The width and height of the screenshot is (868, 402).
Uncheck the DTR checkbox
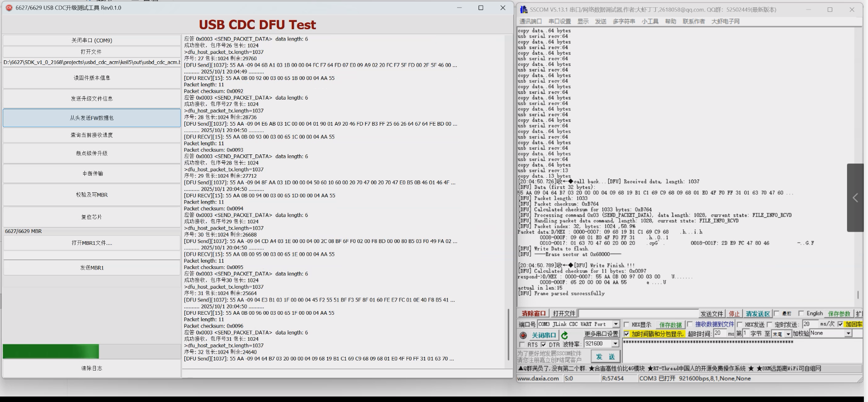(x=543, y=344)
